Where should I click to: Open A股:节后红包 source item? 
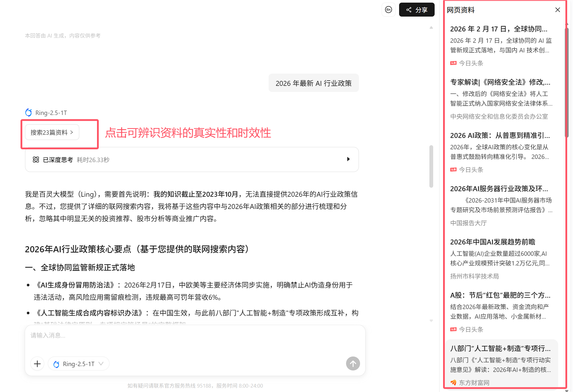point(500,295)
